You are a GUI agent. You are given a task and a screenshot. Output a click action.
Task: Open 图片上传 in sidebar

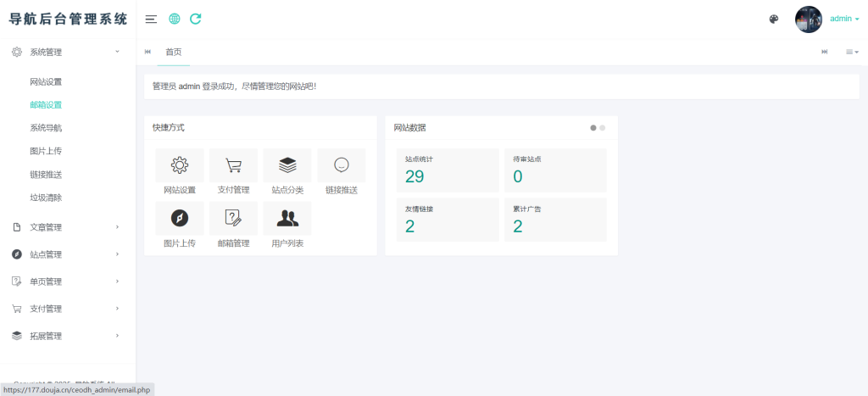(46, 151)
